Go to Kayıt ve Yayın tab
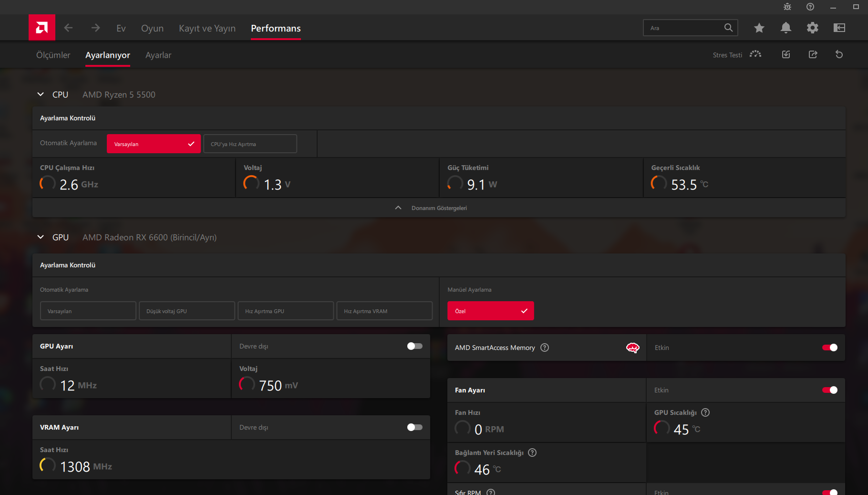 coord(207,28)
